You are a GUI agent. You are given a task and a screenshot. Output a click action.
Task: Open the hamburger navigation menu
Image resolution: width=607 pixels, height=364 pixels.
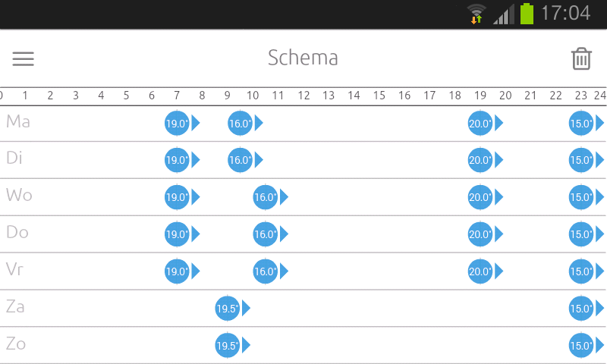[x=24, y=59]
